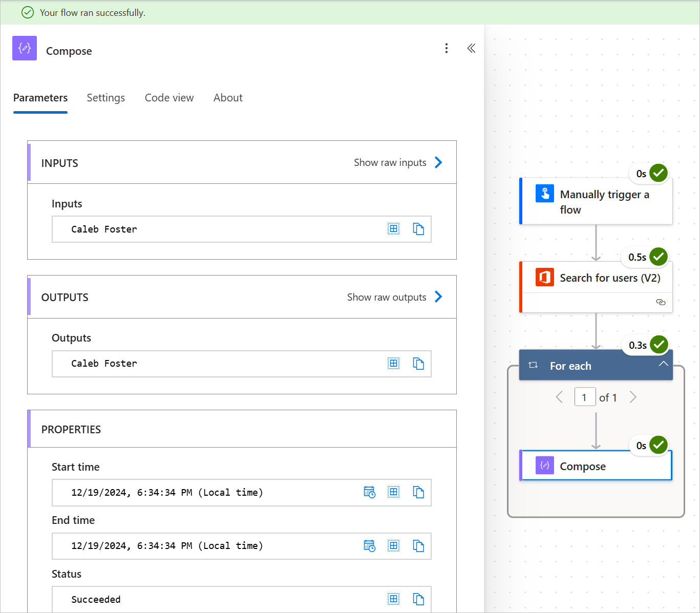The height and width of the screenshot is (613, 700).
Task: Copy the Inputs value to clipboard
Action: pyautogui.click(x=418, y=229)
